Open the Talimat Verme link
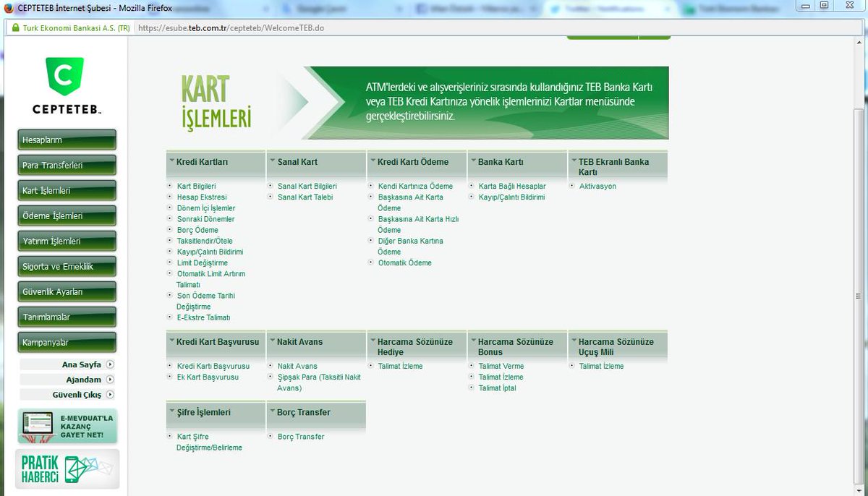 coord(501,366)
